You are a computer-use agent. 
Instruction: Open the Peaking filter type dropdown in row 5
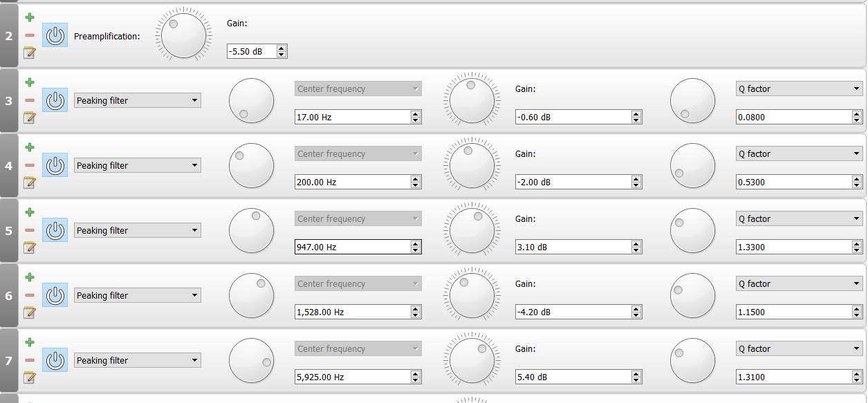coord(138,230)
